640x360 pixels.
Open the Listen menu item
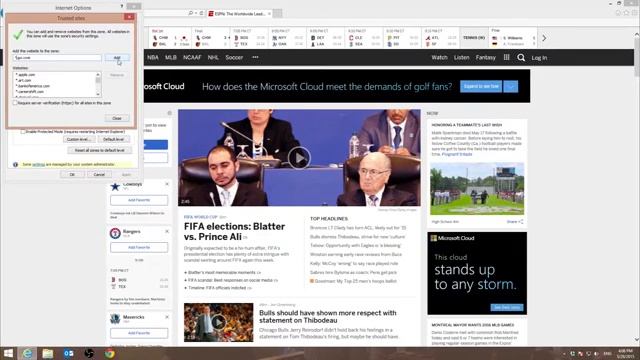[462, 58]
